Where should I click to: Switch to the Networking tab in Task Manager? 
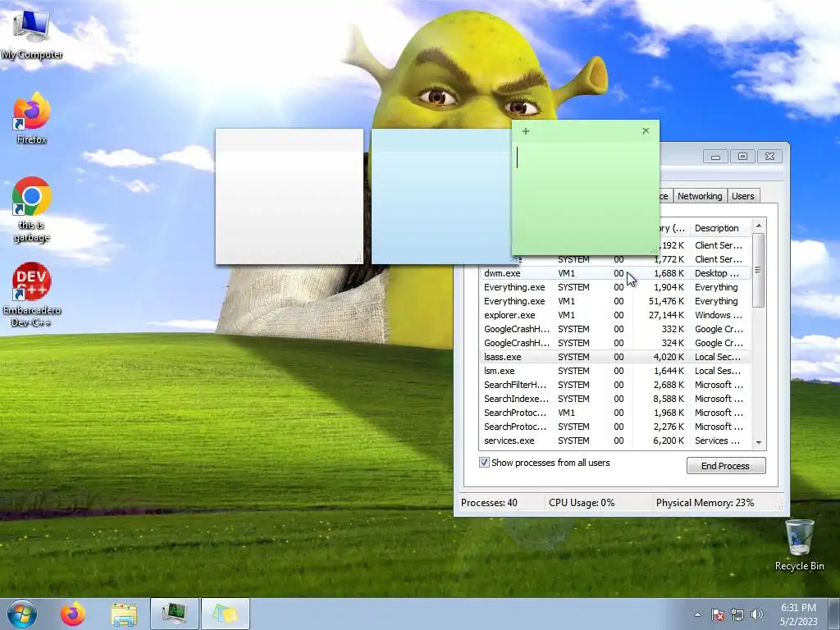(700, 196)
